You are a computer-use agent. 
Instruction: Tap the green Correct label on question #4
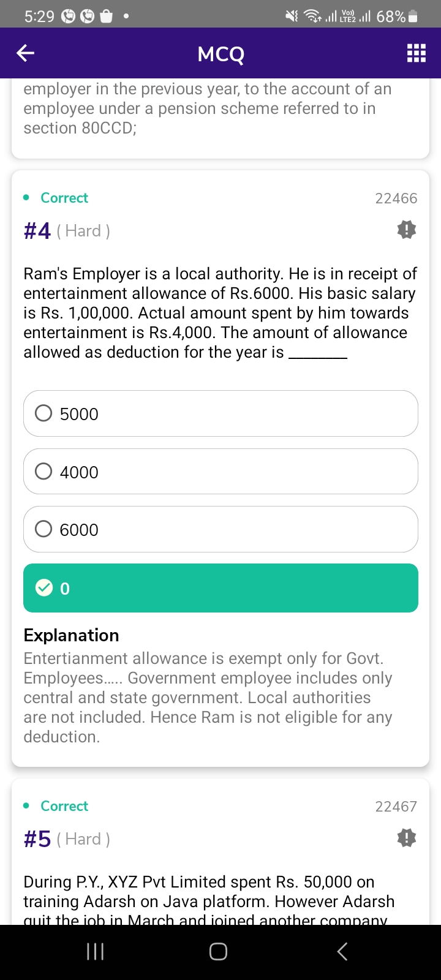tap(64, 198)
